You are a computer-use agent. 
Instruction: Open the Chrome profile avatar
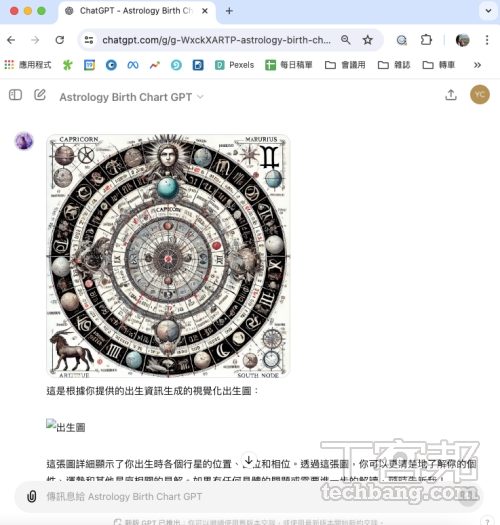(462, 40)
